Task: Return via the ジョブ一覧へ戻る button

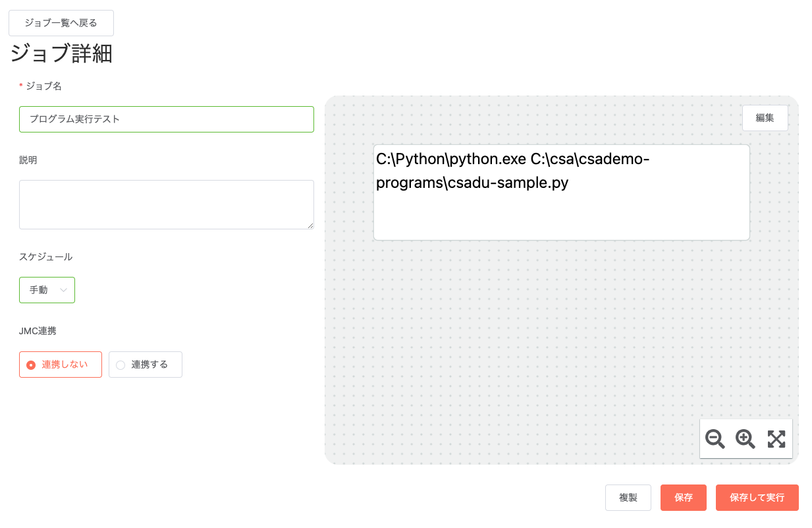Action: [61, 23]
